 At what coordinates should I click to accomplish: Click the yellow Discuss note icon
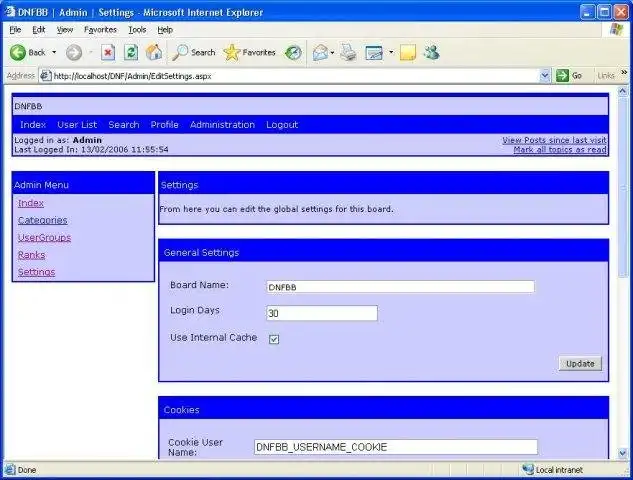408,52
